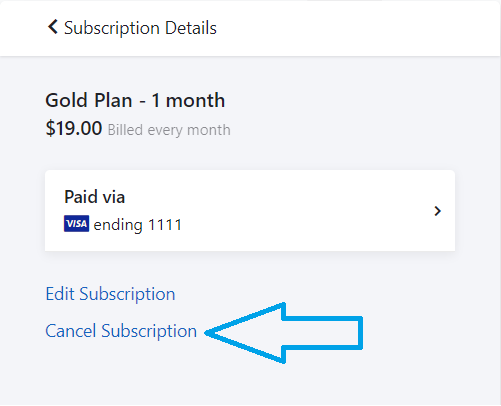The image size is (501, 406).
Task: Click the VISA card logo
Action: pos(76,224)
